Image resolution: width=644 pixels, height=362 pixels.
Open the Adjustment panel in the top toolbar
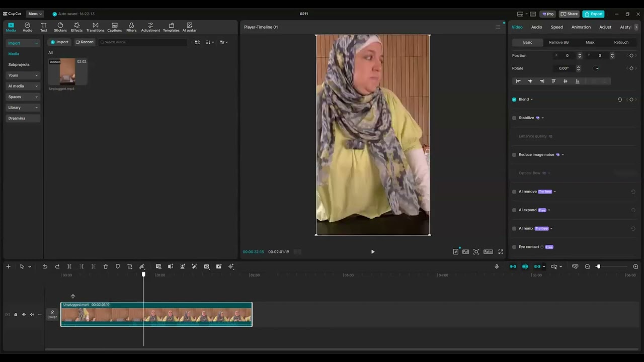150,27
